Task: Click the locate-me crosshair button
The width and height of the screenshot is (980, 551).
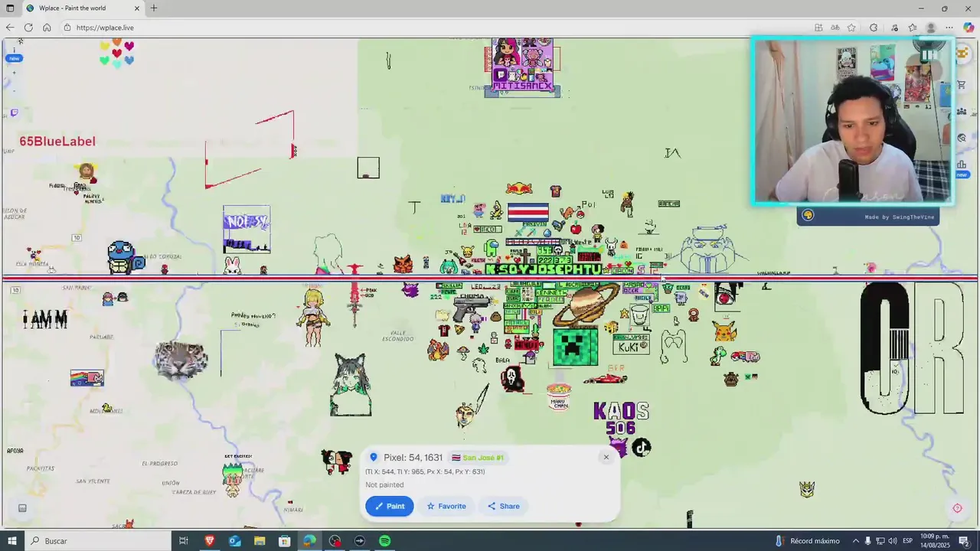Action: click(x=957, y=508)
